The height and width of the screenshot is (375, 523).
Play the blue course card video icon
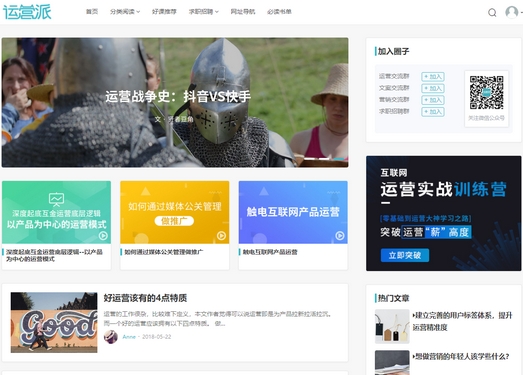[340, 236]
